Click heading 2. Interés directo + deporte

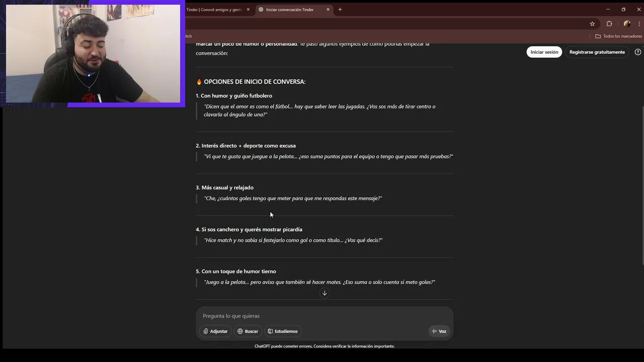pyautogui.click(x=246, y=146)
